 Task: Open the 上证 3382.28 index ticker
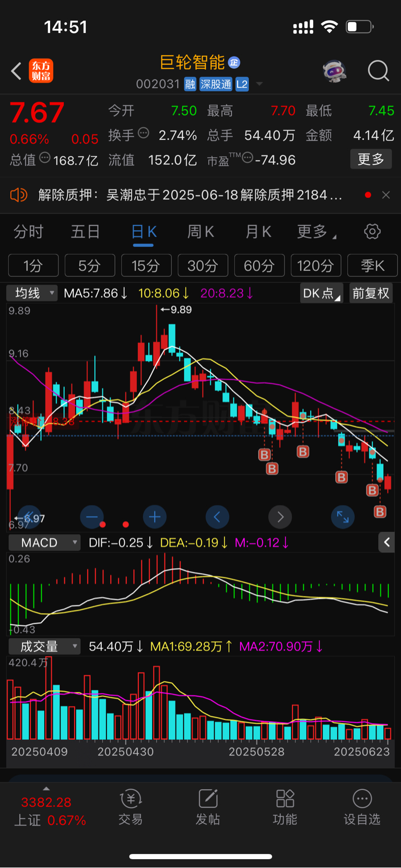point(50,811)
